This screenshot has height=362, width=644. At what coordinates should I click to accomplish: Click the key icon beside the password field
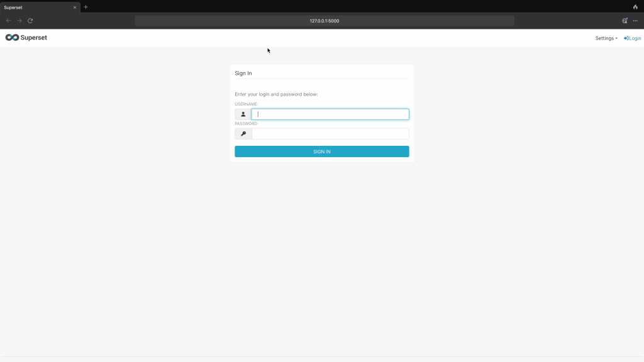[x=243, y=134]
